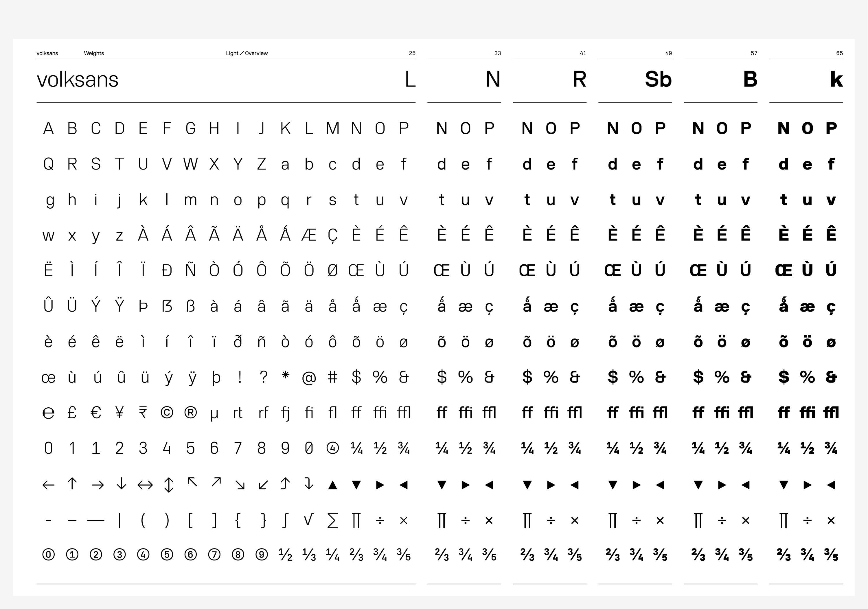Click the page number 49

click(668, 53)
